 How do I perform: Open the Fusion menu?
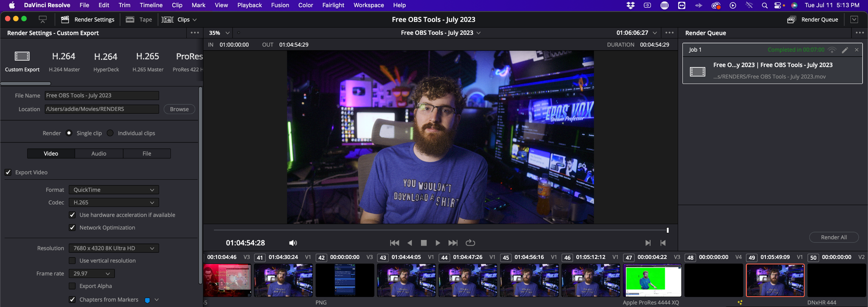coord(280,5)
